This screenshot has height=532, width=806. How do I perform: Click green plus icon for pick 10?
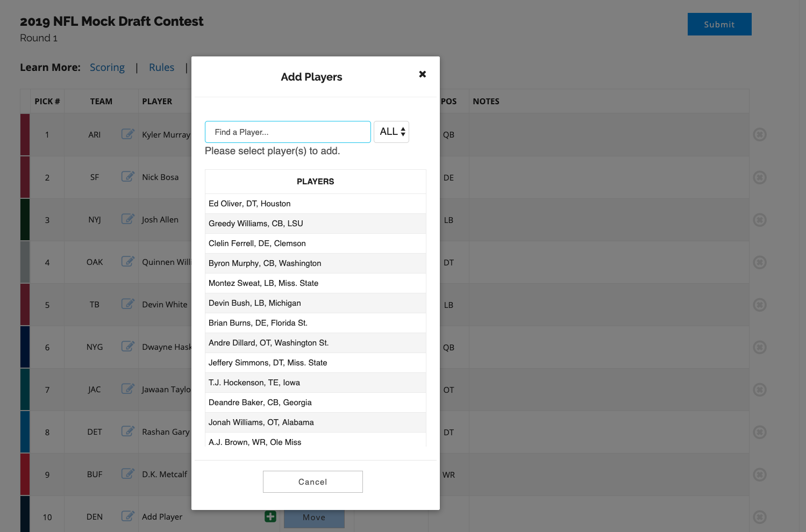click(270, 516)
